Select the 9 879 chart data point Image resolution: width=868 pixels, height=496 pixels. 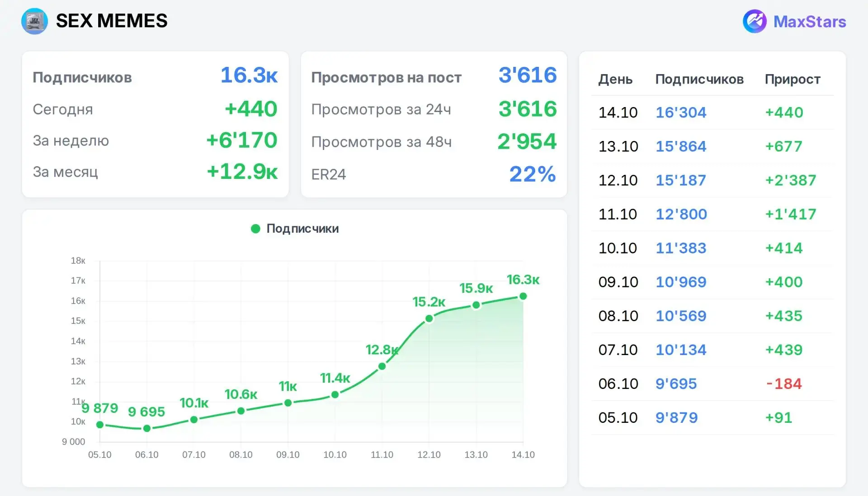pos(100,425)
